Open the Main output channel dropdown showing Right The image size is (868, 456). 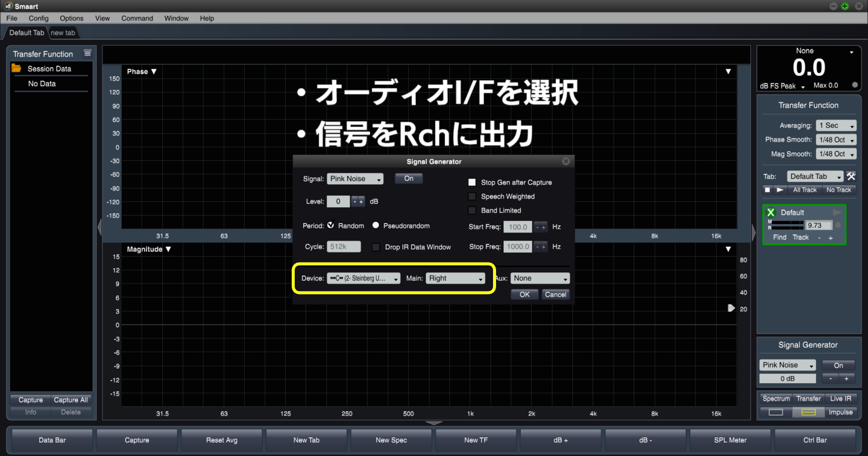point(456,278)
